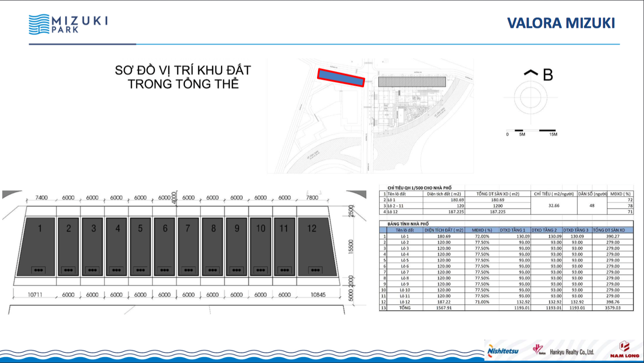This screenshot has height=363, width=644.
Task: Select lot block 10 in the plan drawing
Action: pyautogui.click(x=261, y=247)
